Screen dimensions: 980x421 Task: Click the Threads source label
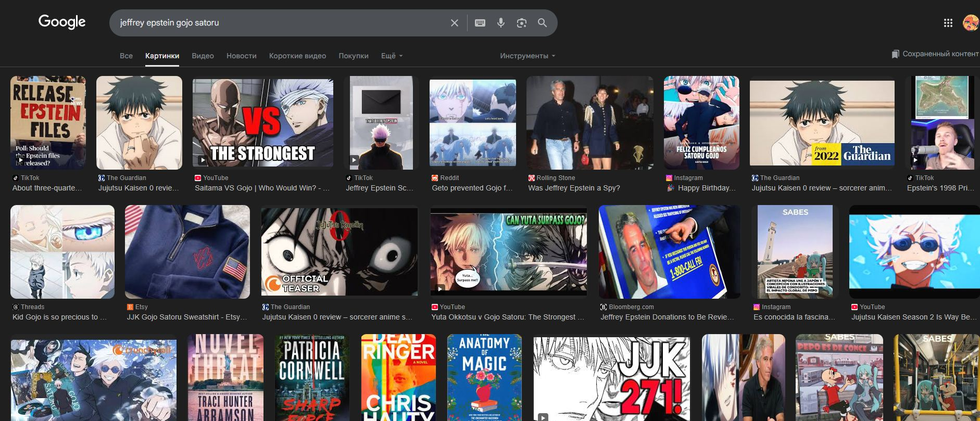(x=33, y=307)
